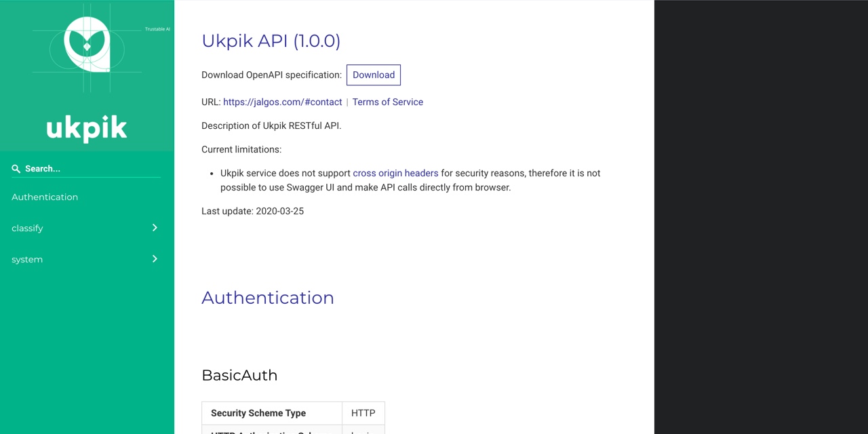Click the Authentication section heading
Image resolution: width=868 pixels, height=434 pixels.
(268, 298)
